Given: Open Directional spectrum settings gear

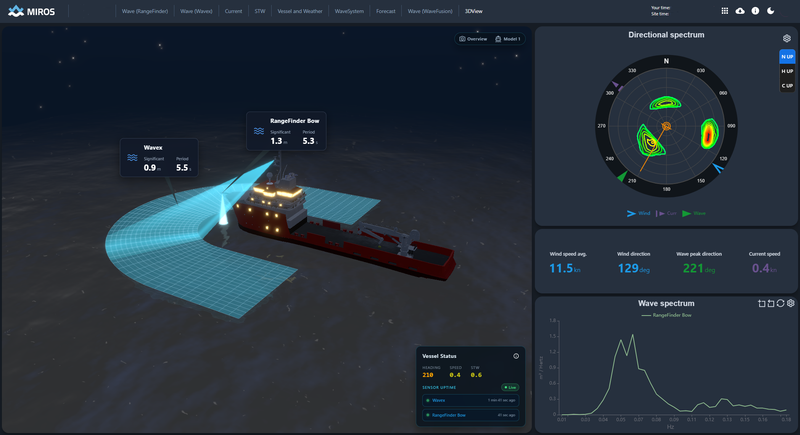Looking at the screenshot, I should [x=787, y=38].
